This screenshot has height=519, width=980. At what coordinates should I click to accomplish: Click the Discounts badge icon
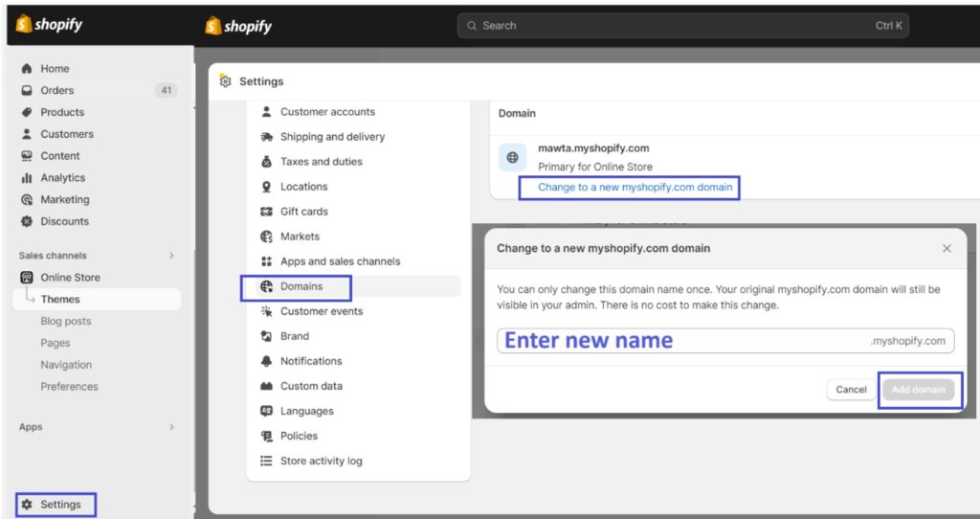pos(26,221)
